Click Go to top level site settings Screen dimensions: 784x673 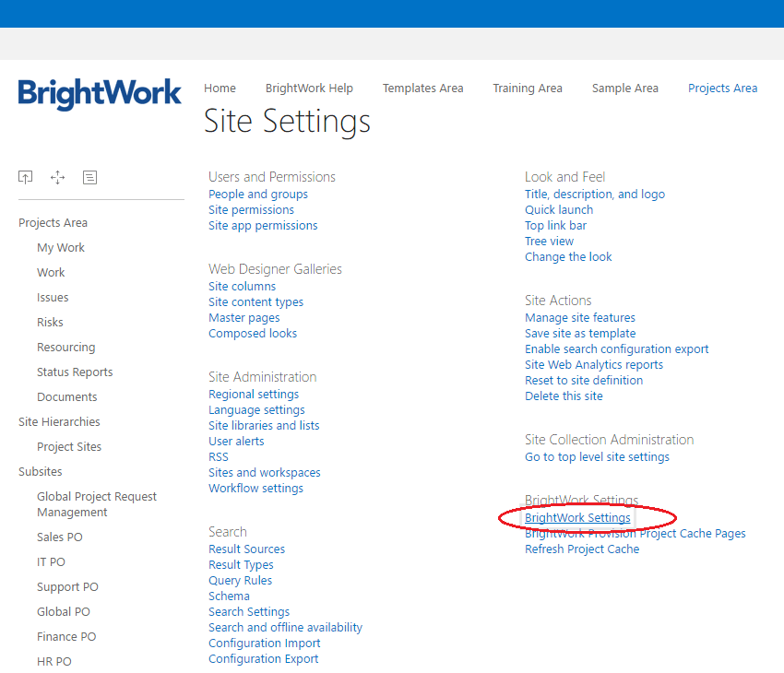click(x=597, y=457)
